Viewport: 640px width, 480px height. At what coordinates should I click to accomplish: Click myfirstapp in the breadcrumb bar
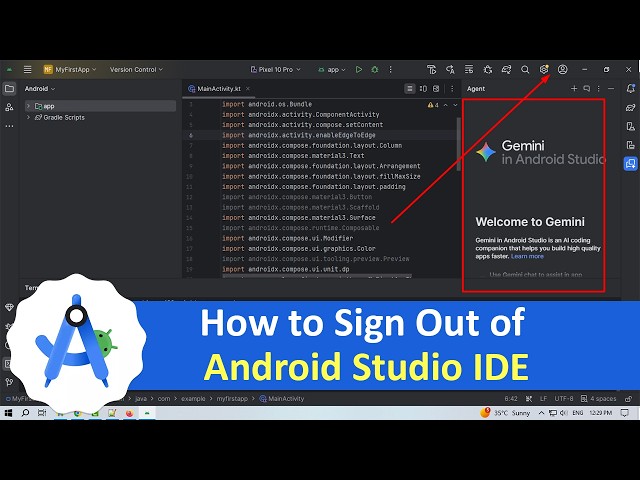[x=232, y=399]
